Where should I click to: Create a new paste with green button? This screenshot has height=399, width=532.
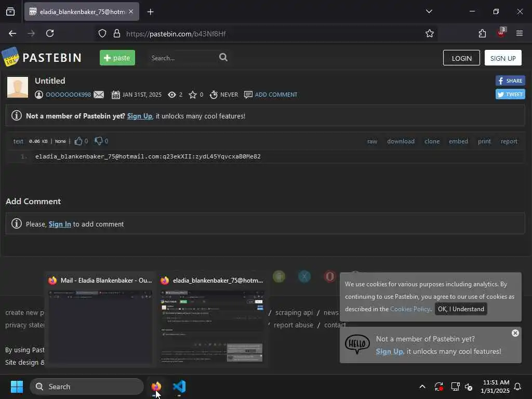tap(117, 58)
